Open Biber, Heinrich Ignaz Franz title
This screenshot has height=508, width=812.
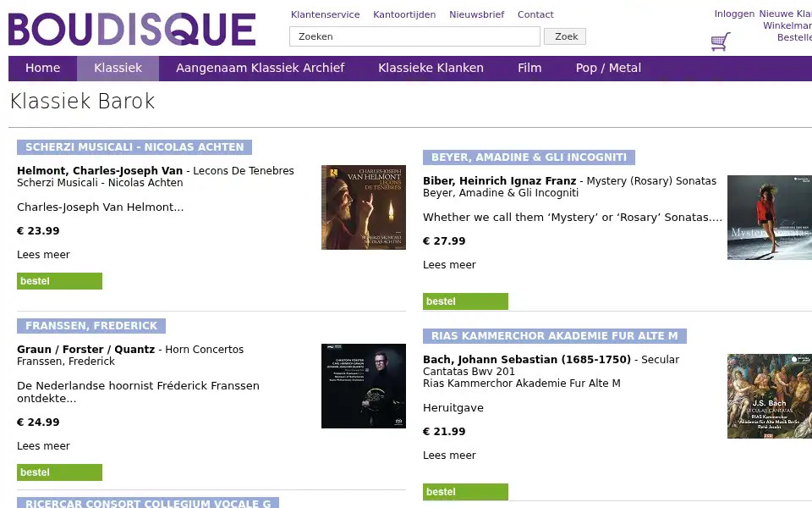pos(500,181)
